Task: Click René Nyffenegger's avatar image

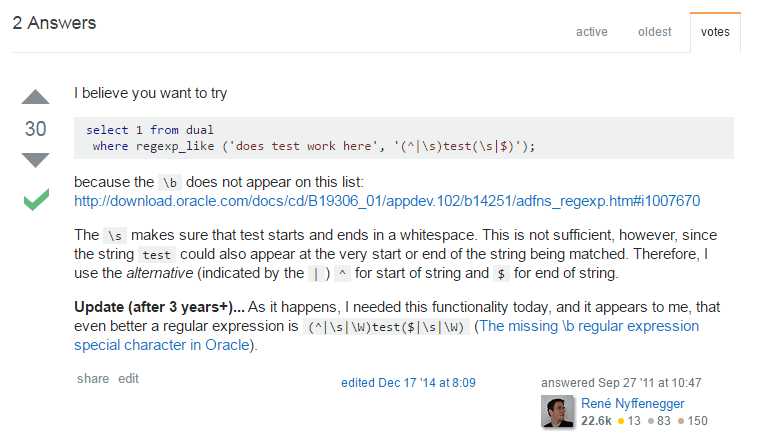Action: [557, 412]
